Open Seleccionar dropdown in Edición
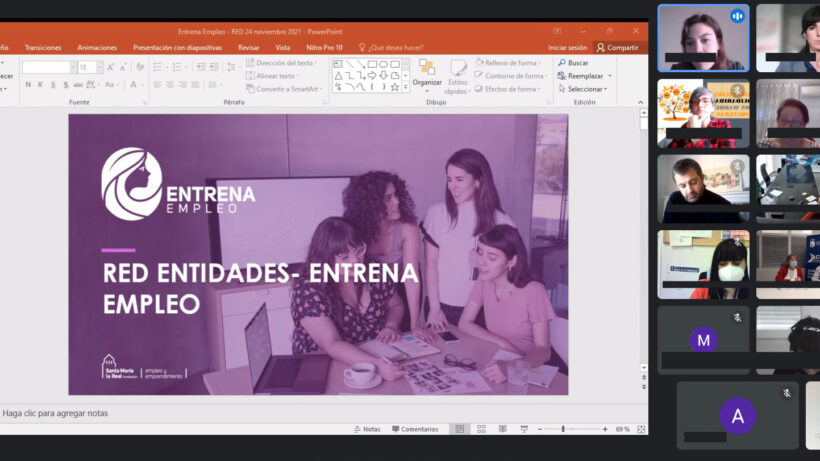 [x=583, y=89]
